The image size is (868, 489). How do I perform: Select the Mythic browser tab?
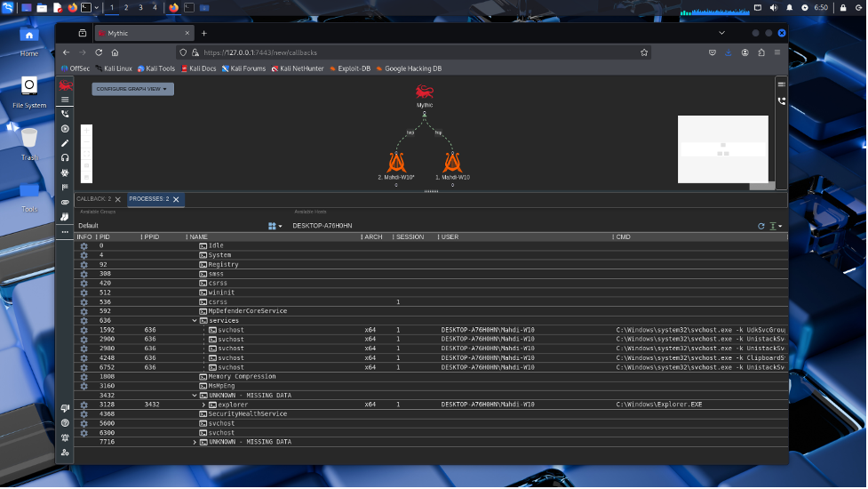tap(144, 33)
